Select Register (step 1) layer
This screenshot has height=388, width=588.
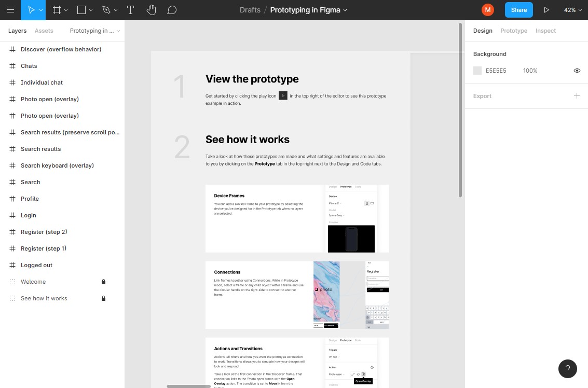(x=62, y=248)
